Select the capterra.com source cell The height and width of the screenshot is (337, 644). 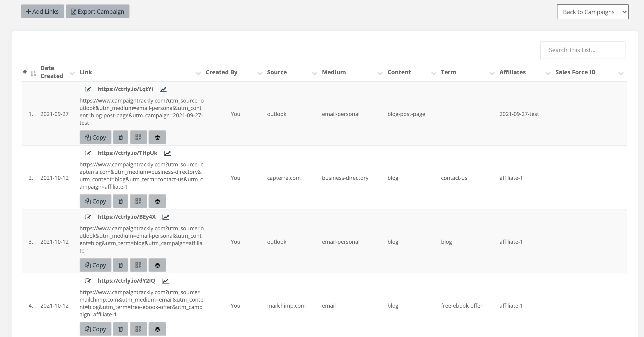pos(284,178)
